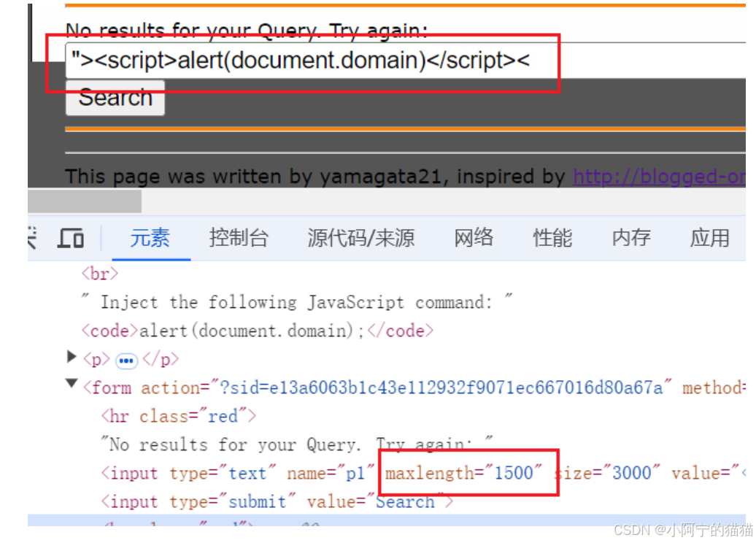Image resolution: width=756 pixels, height=543 pixels.
Task: Switch to the 元素 tab
Action: 150,238
